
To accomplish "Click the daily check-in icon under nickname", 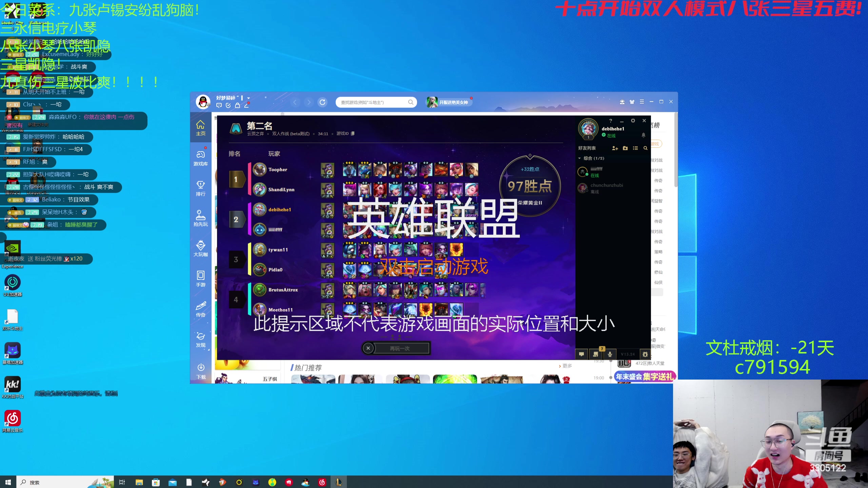I will [228, 105].
